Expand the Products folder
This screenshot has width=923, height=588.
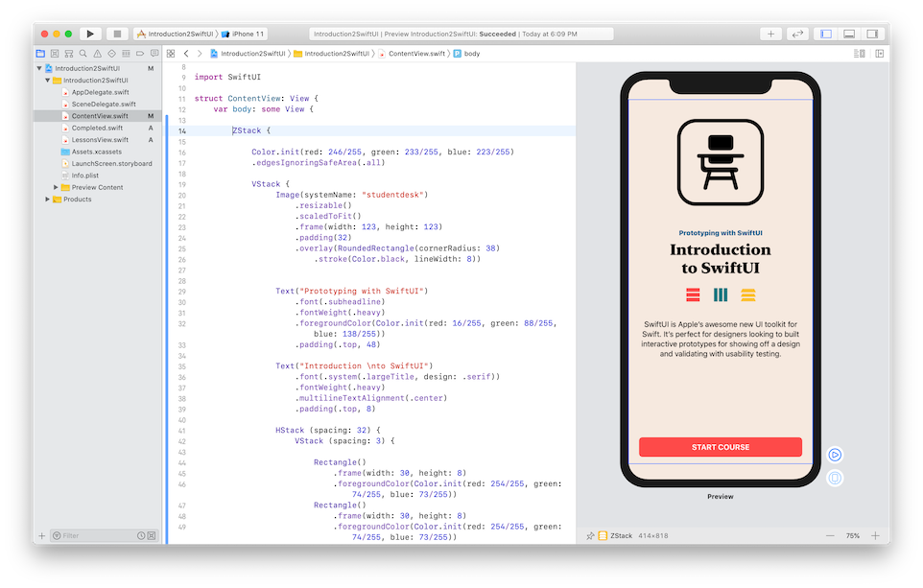(x=48, y=199)
